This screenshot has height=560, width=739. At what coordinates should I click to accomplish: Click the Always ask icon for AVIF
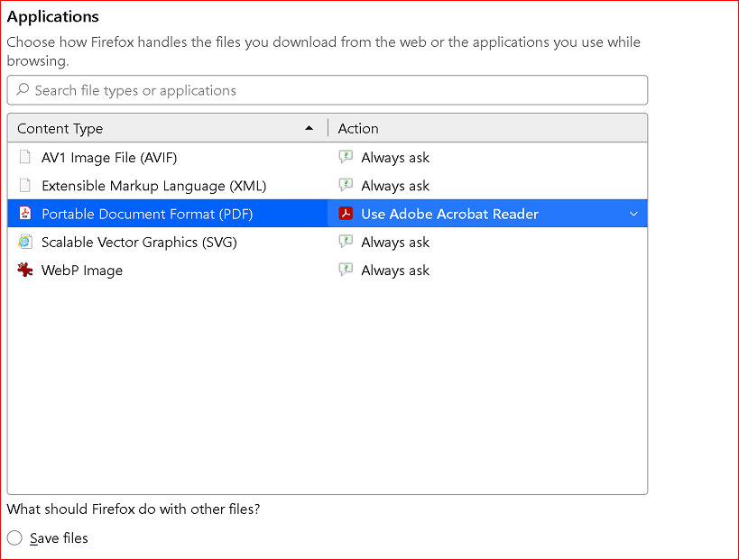pyautogui.click(x=346, y=157)
